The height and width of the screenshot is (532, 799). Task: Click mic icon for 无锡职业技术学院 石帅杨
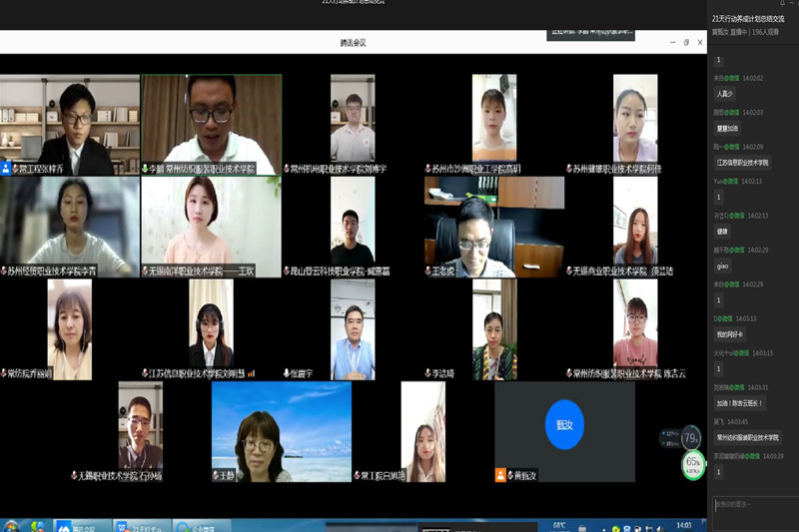point(74,475)
